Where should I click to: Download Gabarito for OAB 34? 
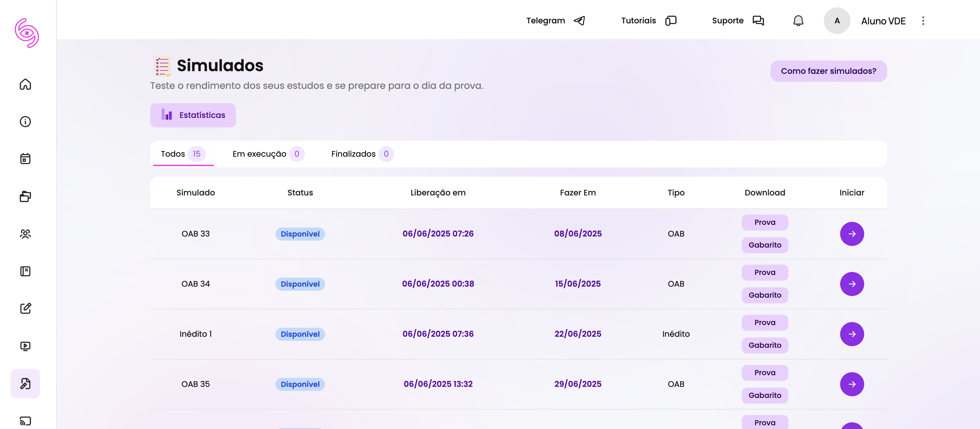(x=764, y=295)
